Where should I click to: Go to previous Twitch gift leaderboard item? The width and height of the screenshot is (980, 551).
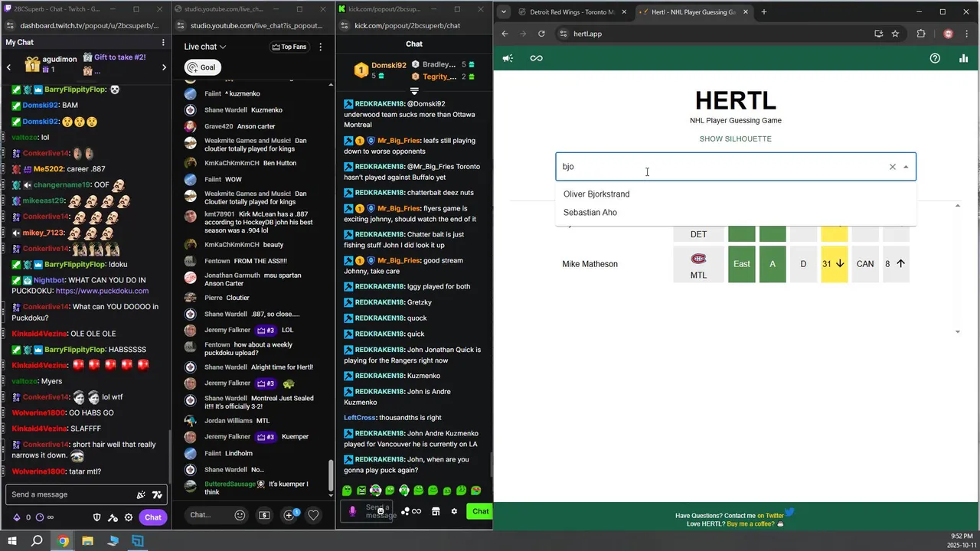(x=8, y=67)
